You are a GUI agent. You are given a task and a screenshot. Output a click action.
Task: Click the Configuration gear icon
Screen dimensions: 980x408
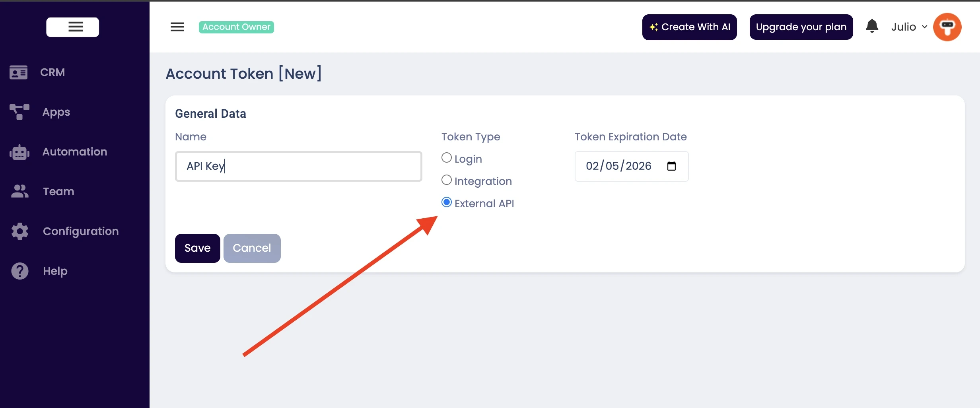coord(20,231)
